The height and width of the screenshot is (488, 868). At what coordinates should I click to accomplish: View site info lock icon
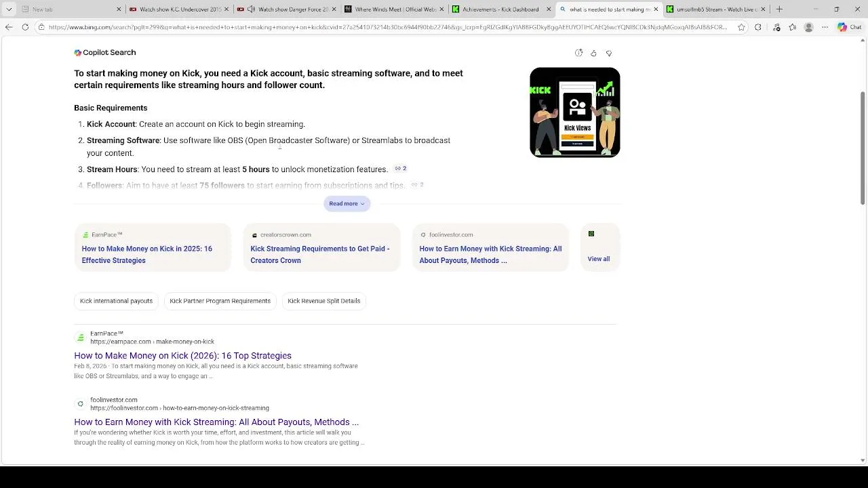[41, 27]
